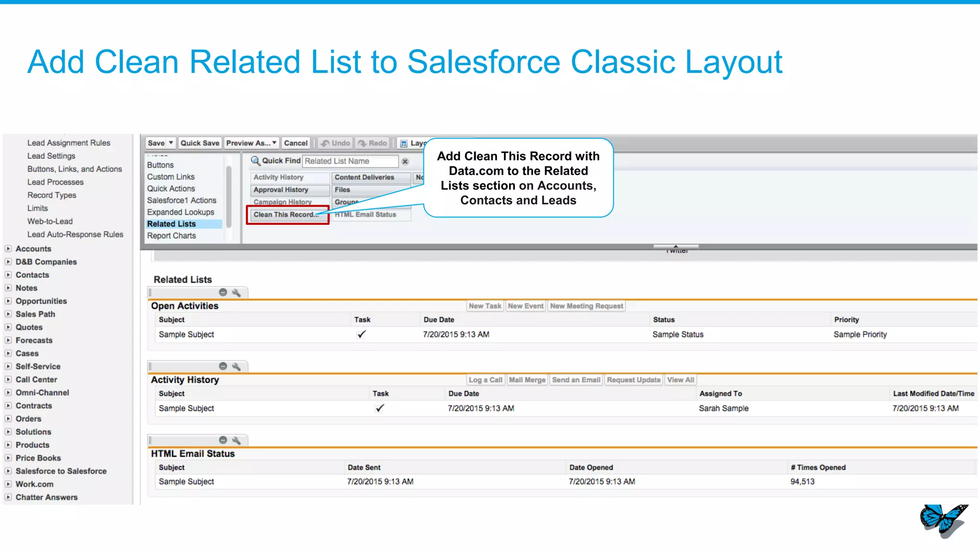Remove the Activity History related list (minus icon)
Image resolution: width=980 pixels, height=551 pixels.
[x=223, y=366]
